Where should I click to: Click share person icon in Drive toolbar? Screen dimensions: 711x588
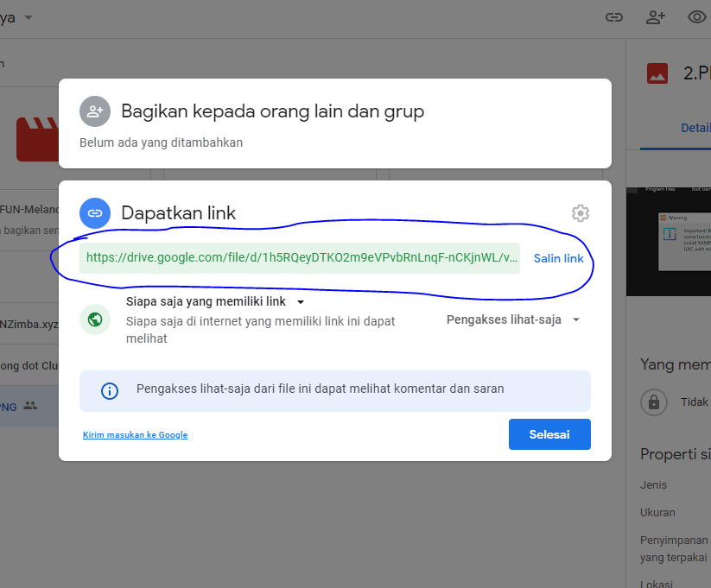(655, 17)
